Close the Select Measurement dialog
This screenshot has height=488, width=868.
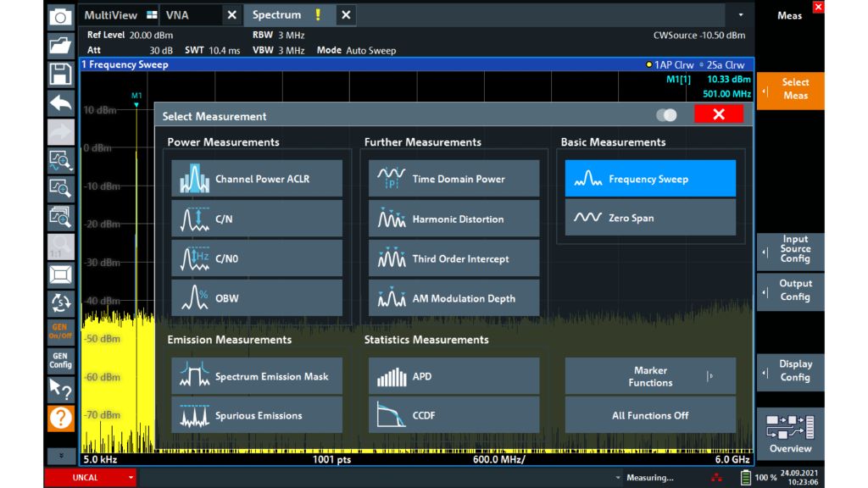718,114
